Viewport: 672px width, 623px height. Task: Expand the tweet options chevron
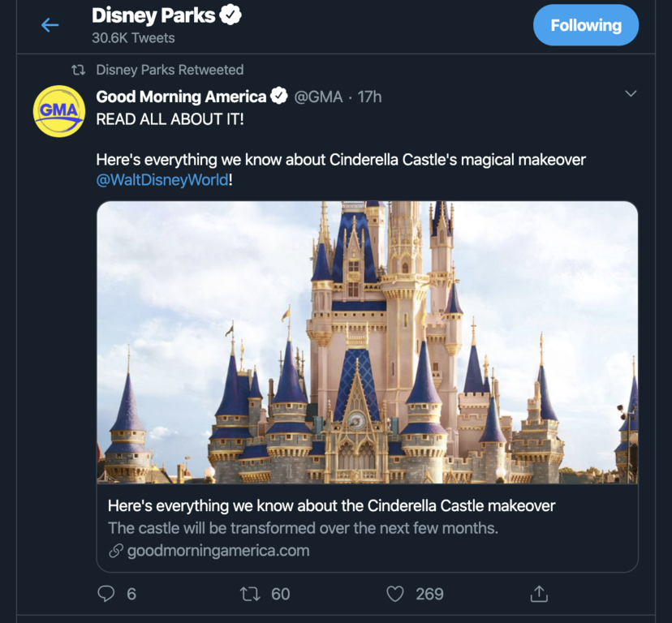(x=631, y=94)
